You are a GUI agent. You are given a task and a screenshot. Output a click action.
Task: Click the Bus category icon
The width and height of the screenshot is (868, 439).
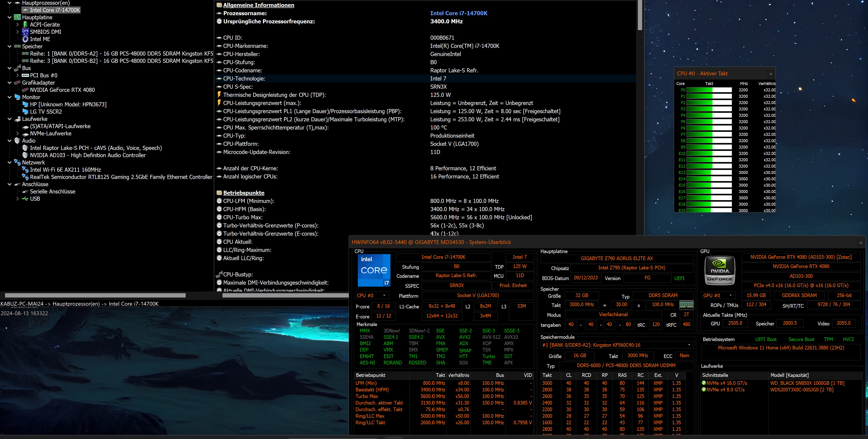click(x=17, y=68)
